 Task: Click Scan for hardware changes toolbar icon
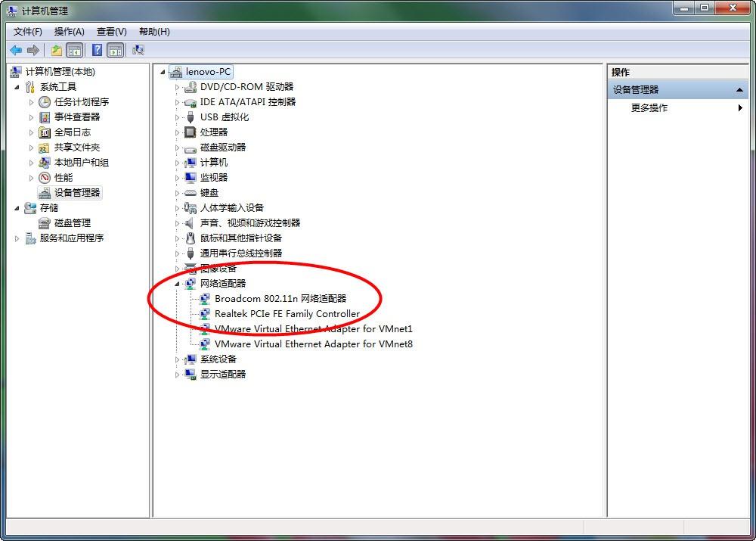pos(138,50)
